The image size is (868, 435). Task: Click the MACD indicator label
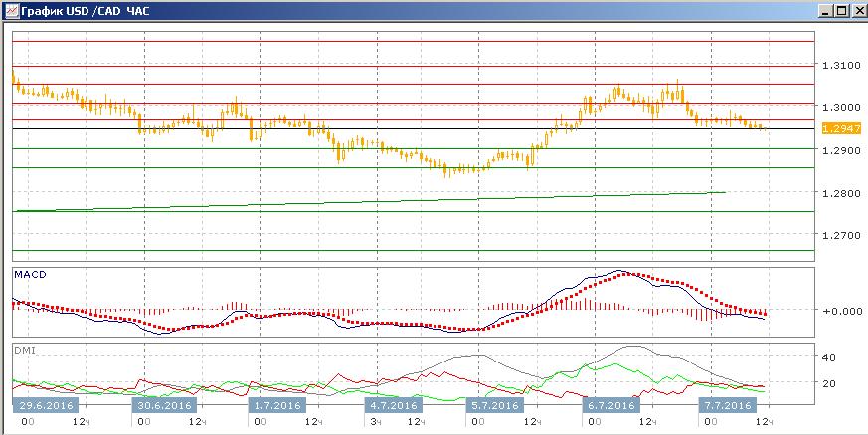[28, 273]
